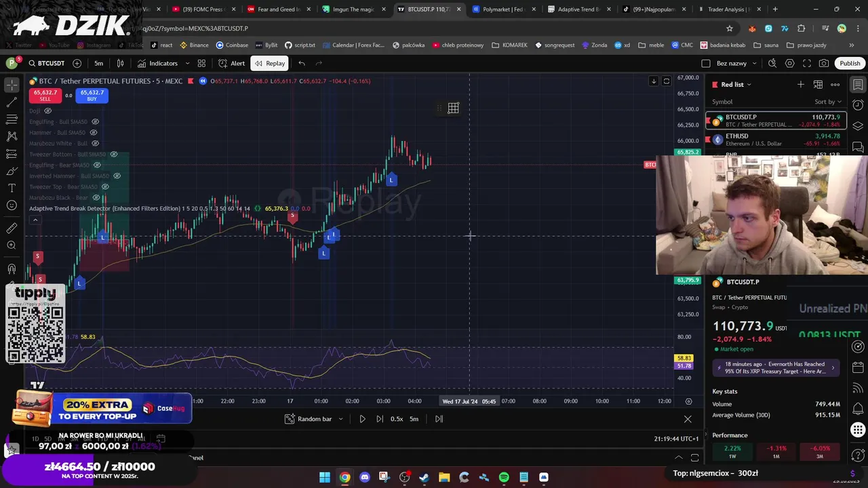
Task: Open the Red list watchlist dropdown
Action: (732, 84)
